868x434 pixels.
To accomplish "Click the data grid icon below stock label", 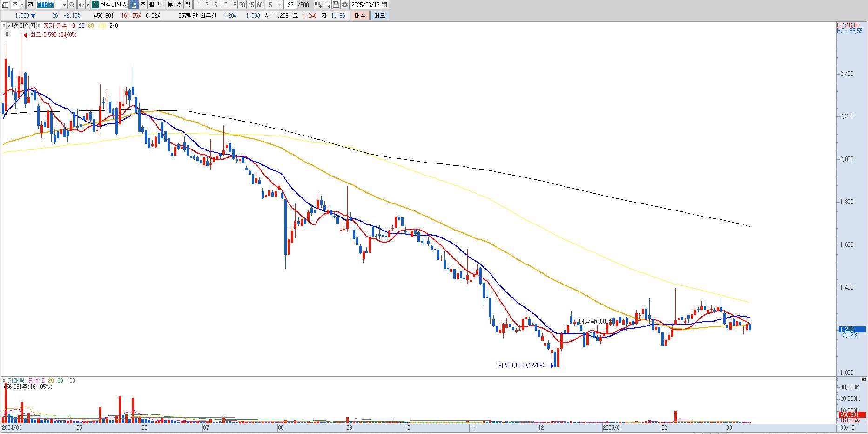I will [x=7, y=34].
